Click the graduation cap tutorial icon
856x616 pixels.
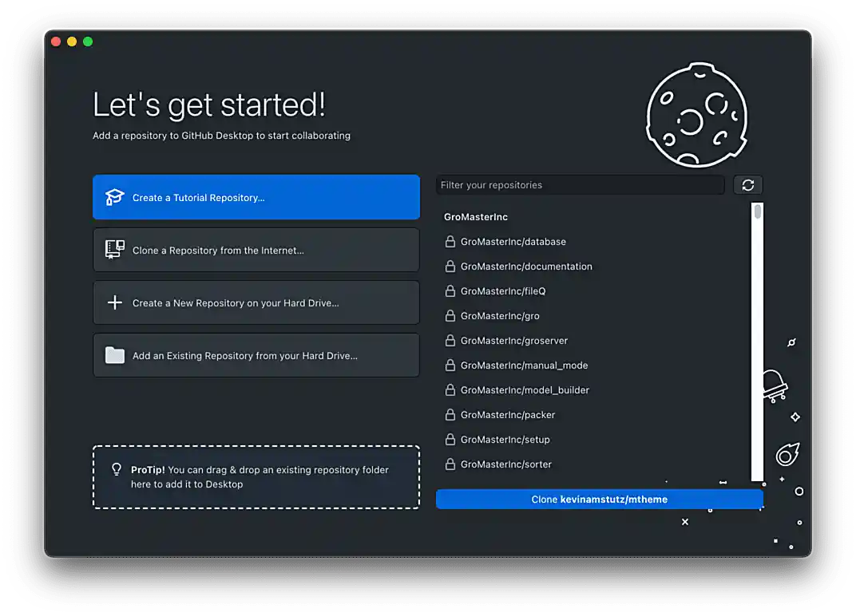point(115,197)
